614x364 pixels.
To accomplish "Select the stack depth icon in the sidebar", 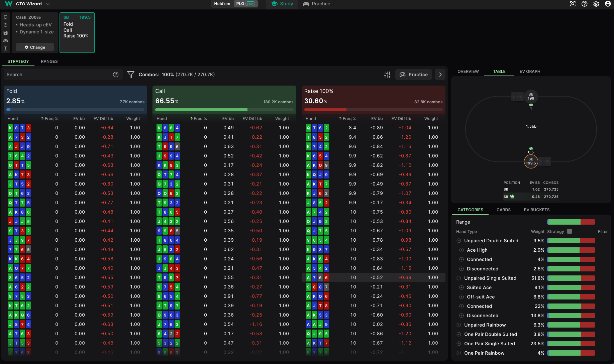I will pyautogui.click(x=6, y=48).
